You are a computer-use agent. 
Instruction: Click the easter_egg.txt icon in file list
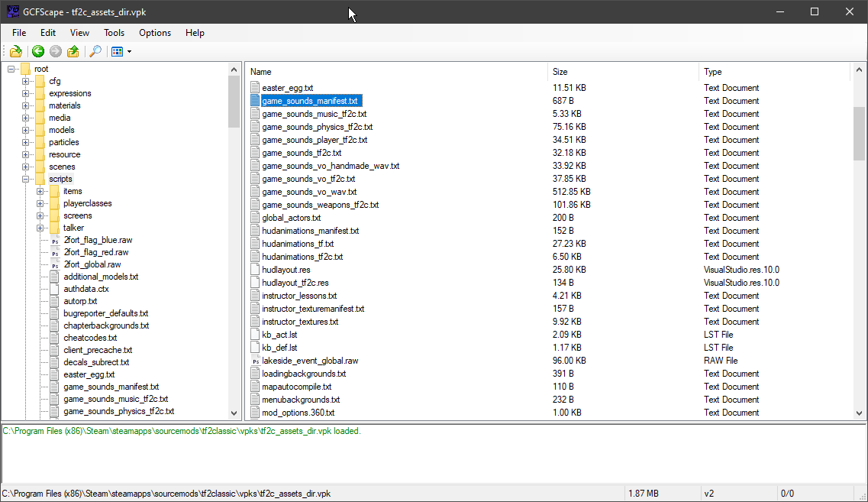255,88
